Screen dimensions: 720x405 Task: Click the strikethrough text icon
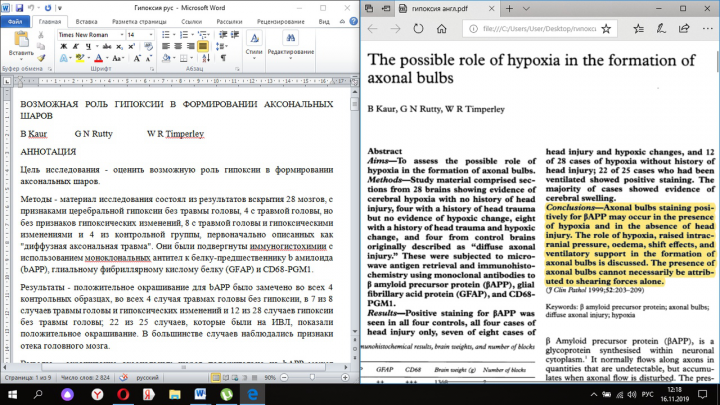[107, 46]
